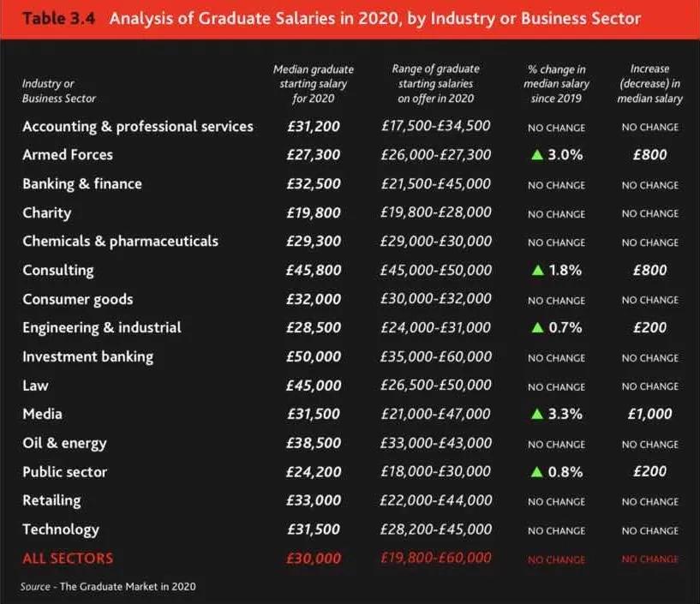Click the £50,000 median salary value
This screenshot has height=604, width=700.
(313, 356)
